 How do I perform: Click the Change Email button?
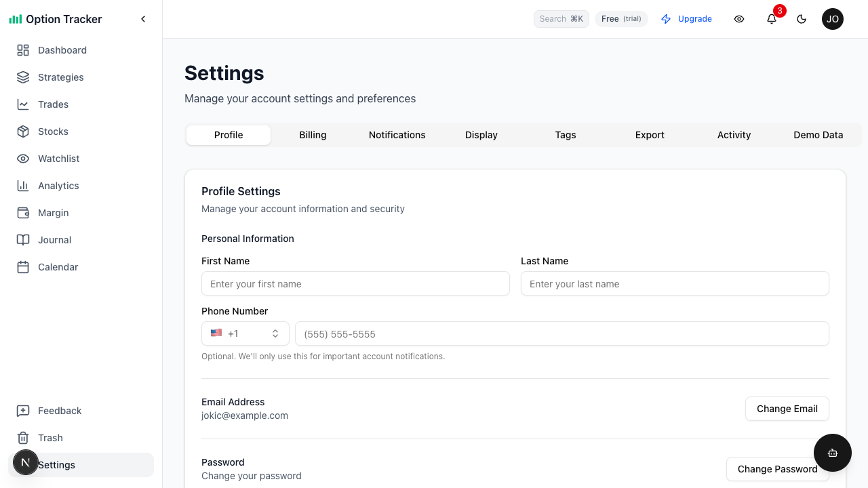[787, 409]
